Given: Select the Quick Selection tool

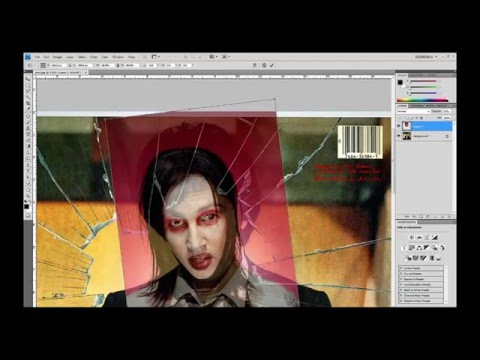Looking at the screenshot, I should point(29,96).
